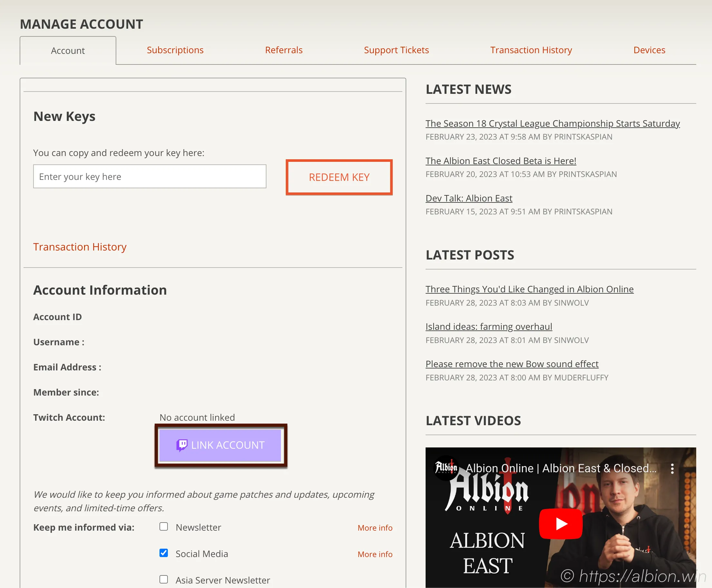Open the Season 18 Crystal League news article
The height and width of the screenshot is (588, 712).
pos(553,124)
